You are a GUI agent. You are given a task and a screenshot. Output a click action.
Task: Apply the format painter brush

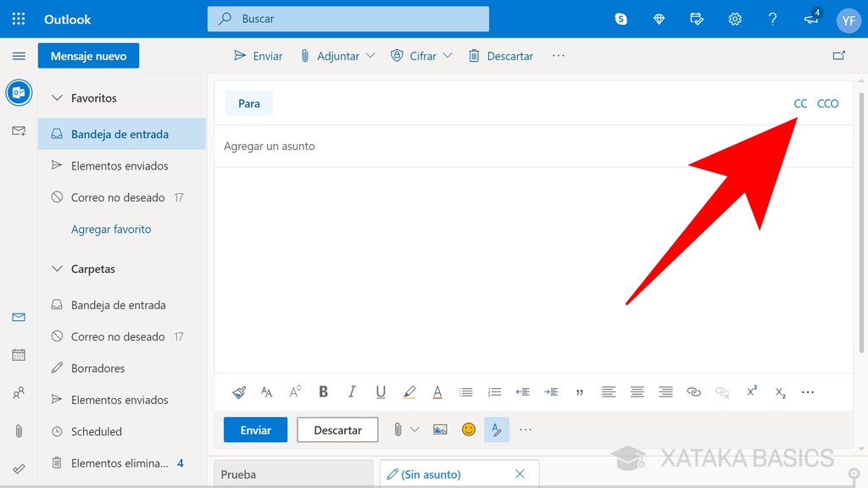(239, 391)
